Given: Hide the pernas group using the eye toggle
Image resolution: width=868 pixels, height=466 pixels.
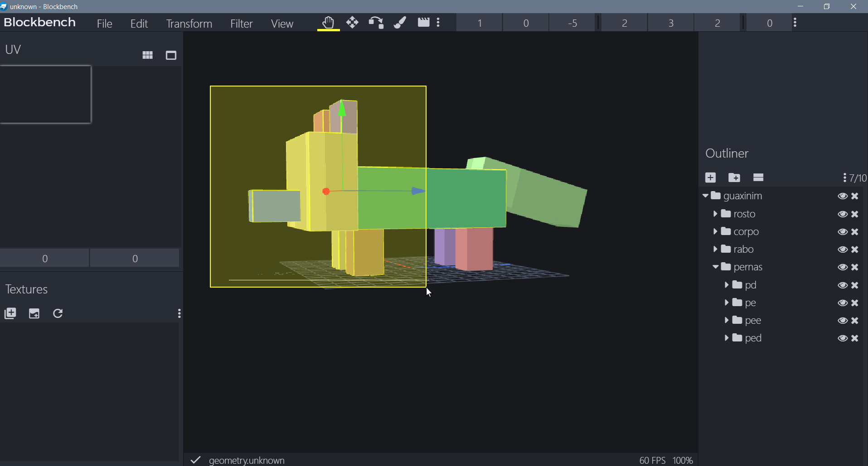Looking at the screenshot, I should [x=843, y=267].
